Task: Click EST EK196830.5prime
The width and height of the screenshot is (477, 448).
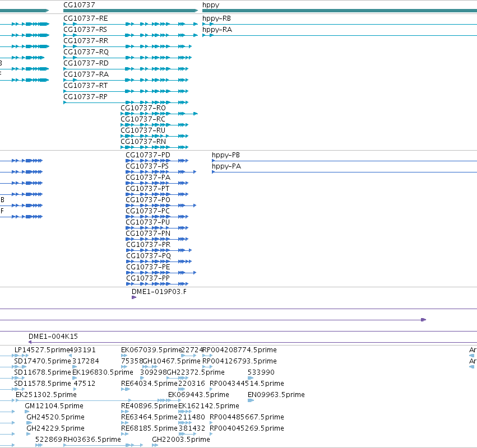Action: (x=103, y=372)
